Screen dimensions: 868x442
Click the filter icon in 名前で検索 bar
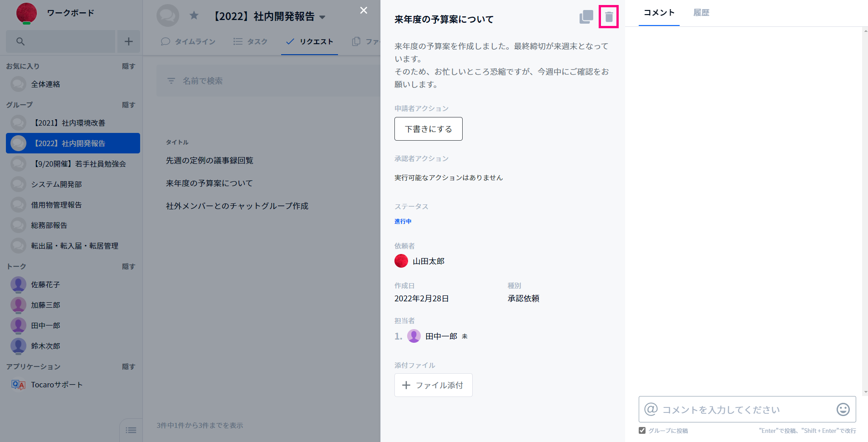[x=171, y=81]
